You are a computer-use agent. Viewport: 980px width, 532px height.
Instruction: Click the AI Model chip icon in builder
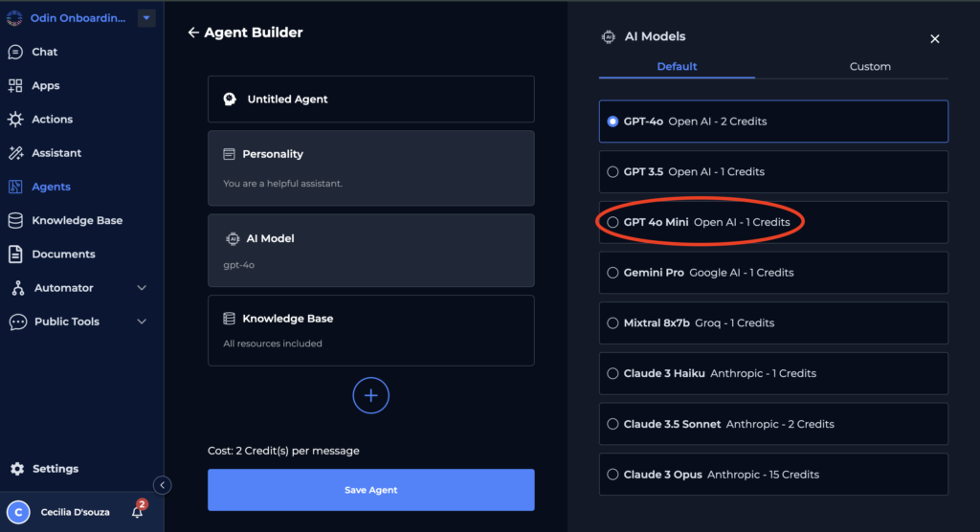pos(233,239)
